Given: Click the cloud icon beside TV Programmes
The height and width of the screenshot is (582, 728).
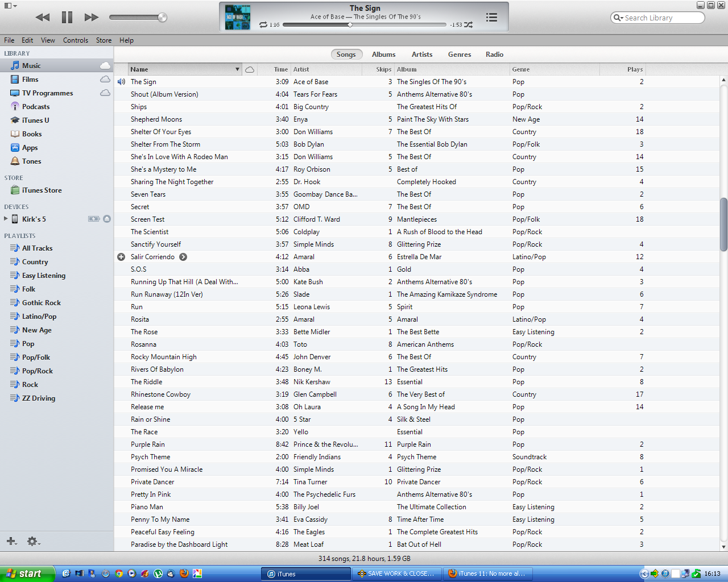Looking at the screenshot, I should (x=105, y=93).
